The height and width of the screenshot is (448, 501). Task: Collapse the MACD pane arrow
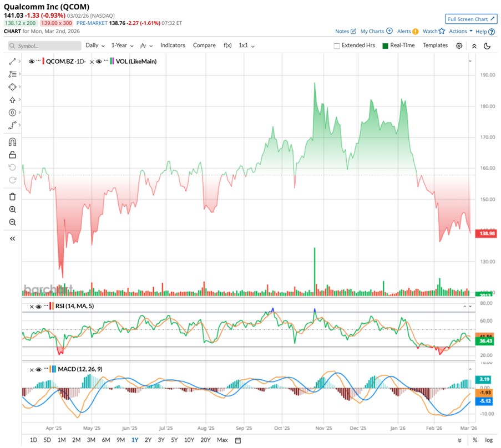coord(470,369)
